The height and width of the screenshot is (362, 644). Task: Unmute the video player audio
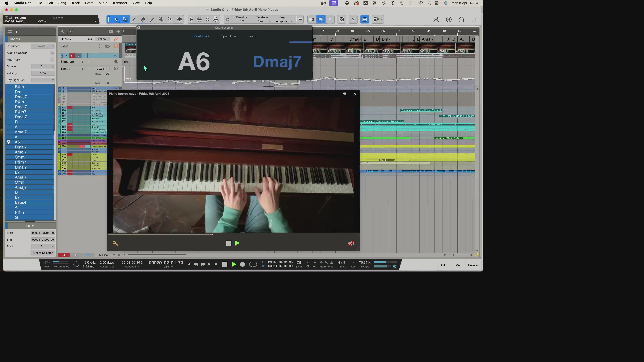click(351, 243)
